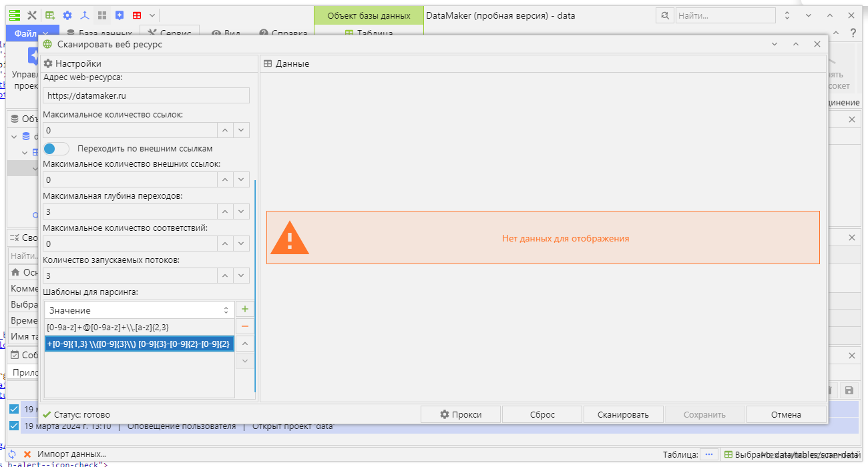Click the orange warning triangle in the data panel
Image resolution: width=868 pixels, height=467 pixels.
[x=290, y=238]
